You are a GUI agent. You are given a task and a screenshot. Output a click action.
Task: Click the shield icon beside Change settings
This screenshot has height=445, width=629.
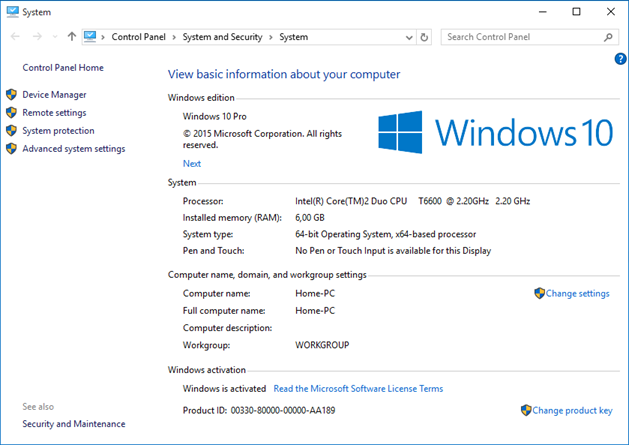[x=539, y=293]
